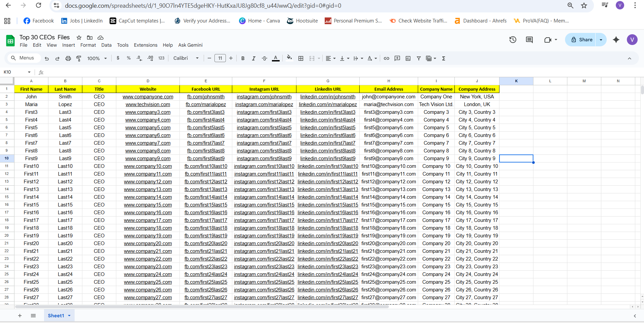Click the Undo icon in toolbar
644x323 pixels.
(47, 58)
